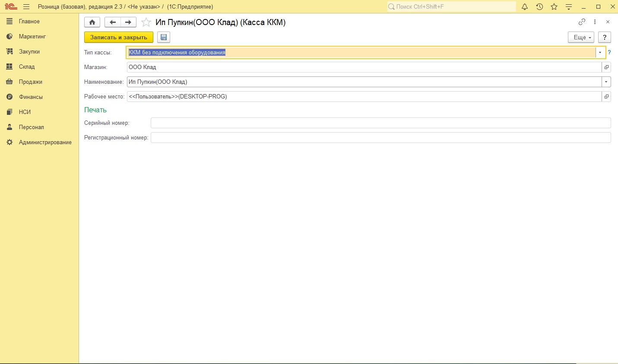618x364 pixels.
Task: Click the Финансы ruble coin icon
Action: 10,97
